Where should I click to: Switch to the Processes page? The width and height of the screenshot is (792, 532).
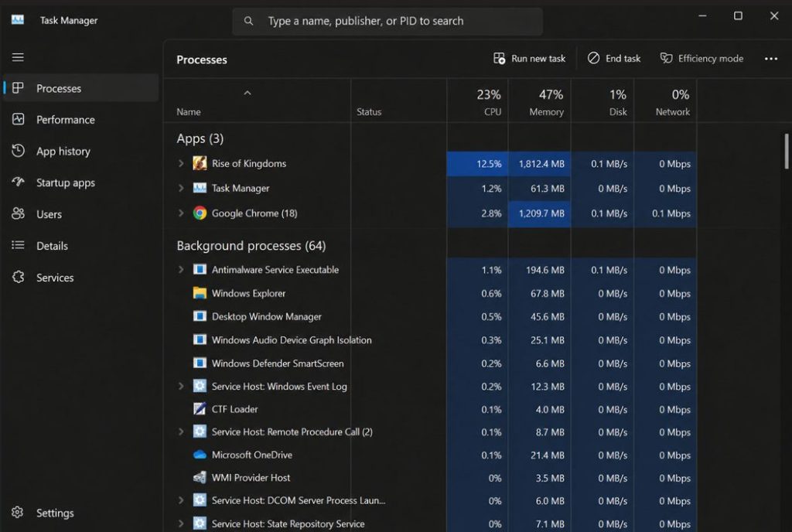coord(80,88)
